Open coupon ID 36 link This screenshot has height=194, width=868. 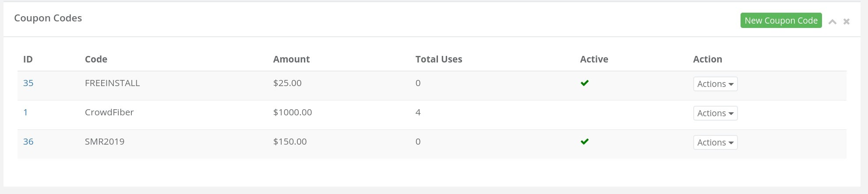28,142
